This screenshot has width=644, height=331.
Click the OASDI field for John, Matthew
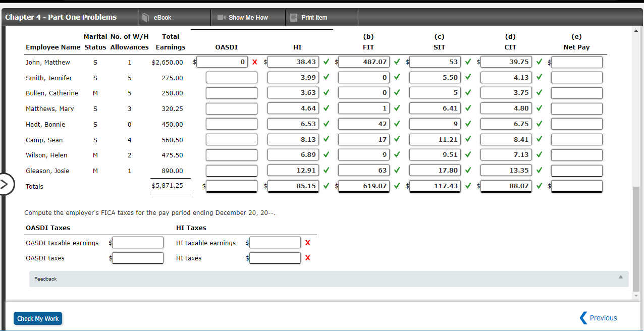pos(223,62)
